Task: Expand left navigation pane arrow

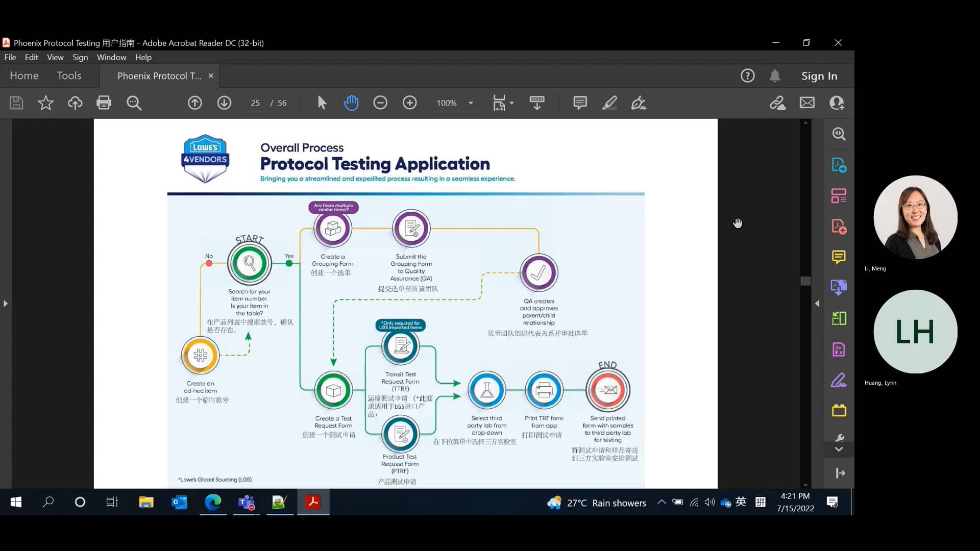Action: (6, 304)
